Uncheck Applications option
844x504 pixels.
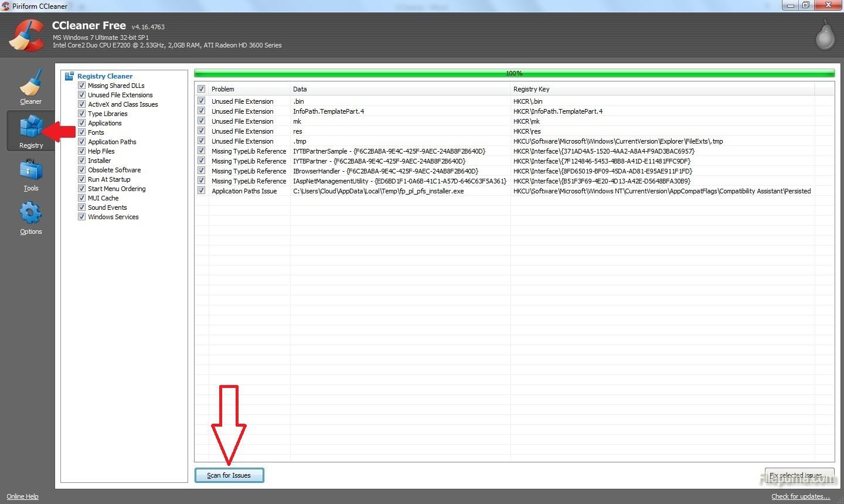click(x=82, y=123)
